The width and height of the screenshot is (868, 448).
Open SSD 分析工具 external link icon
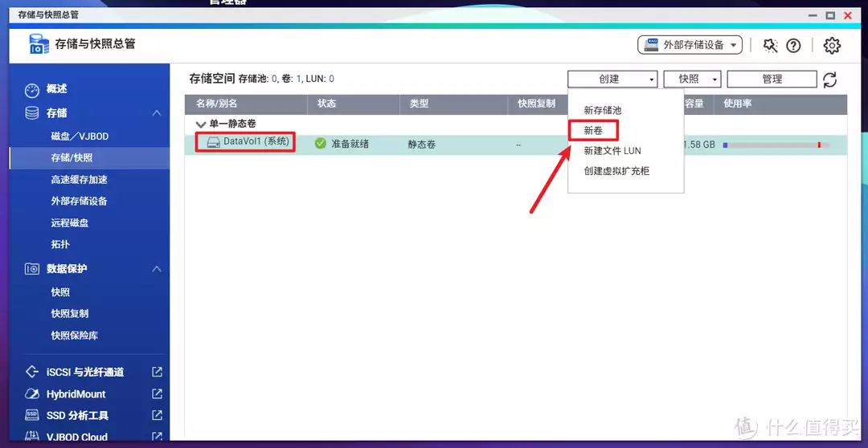pyautogui.click(x=158, y=415)
